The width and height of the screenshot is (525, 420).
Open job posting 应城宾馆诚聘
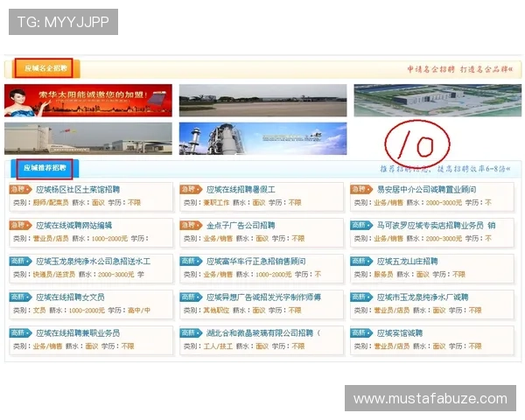(400, 332)
